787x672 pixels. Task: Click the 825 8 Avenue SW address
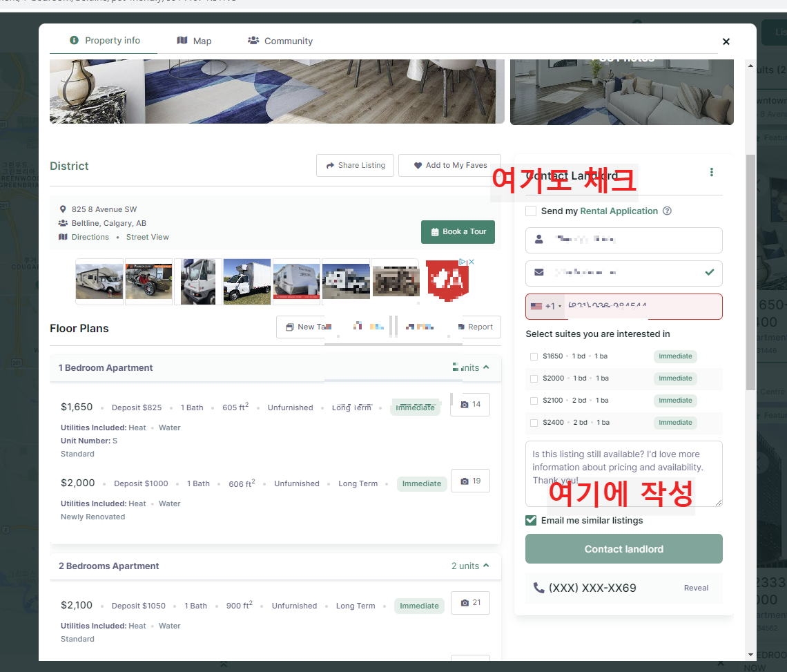(104, 209)
